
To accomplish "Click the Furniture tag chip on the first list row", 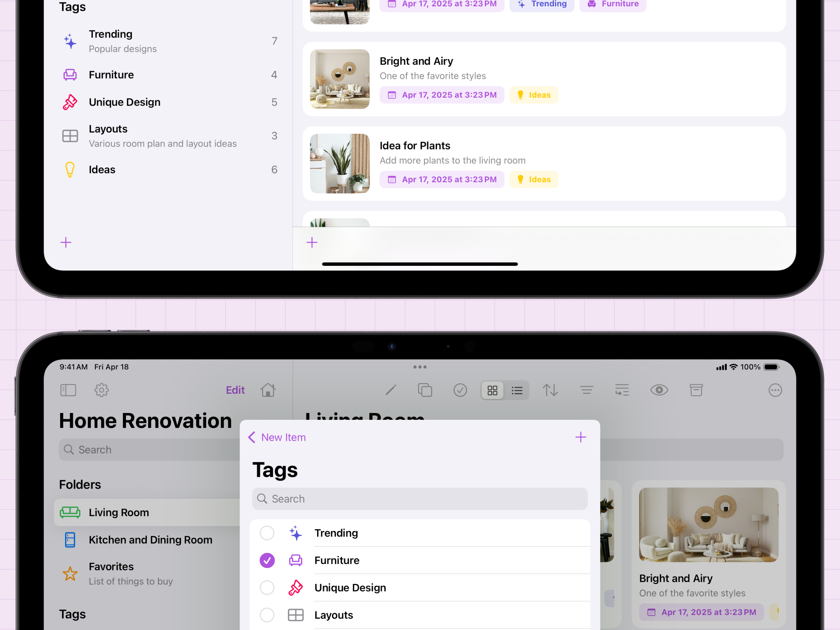I will 613,5.
